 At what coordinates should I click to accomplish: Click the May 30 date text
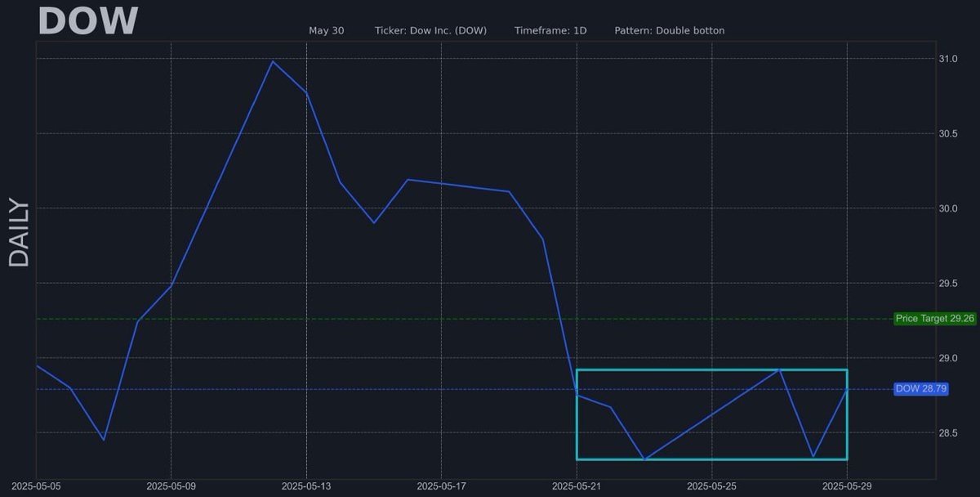tap(327, 30)
